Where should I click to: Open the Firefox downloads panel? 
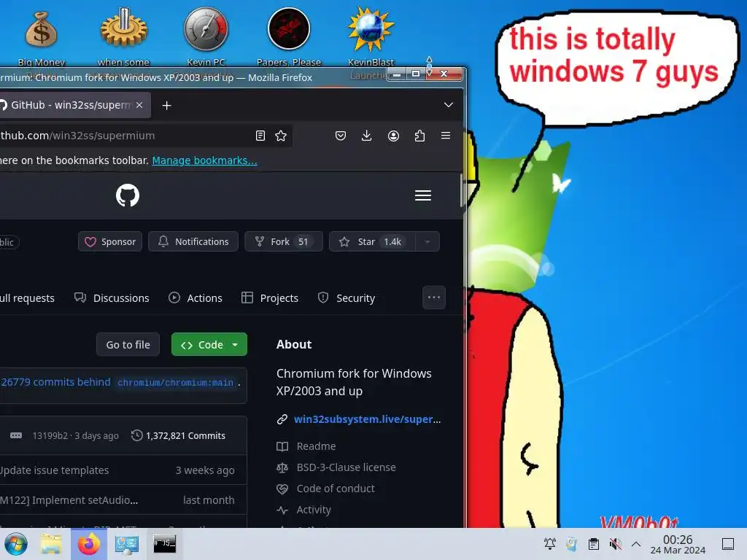click(x=366, y=136)
